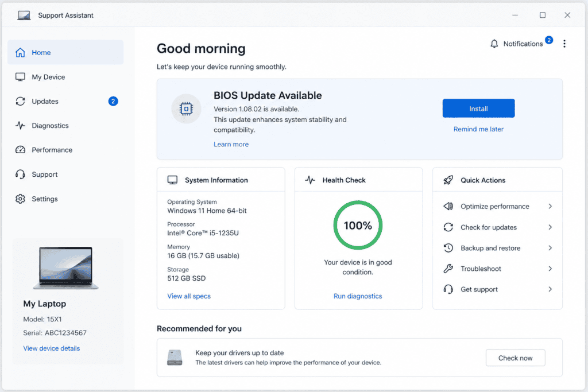Click the 100% health check progress ring

pyautogui.click(x=358, y=225)
